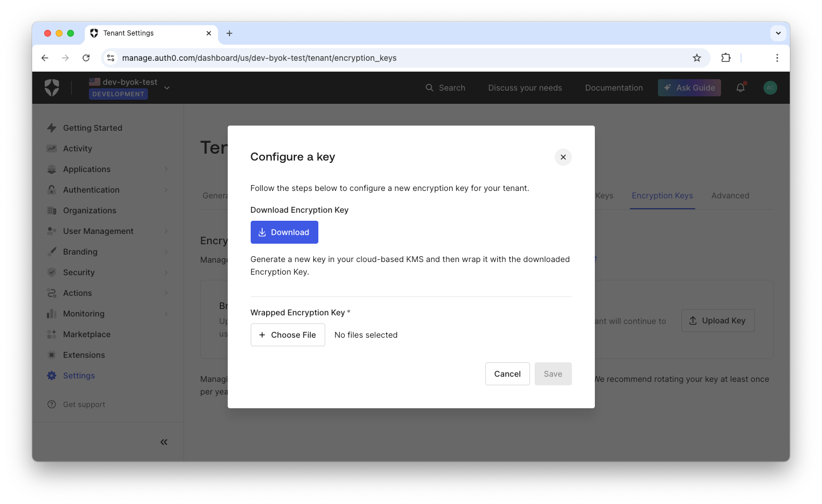Image resolution: width=822 pixels, height=504 pixels.
Task: Click the DEVELOPMENT environment badge
Action: (x=118, y=94)
